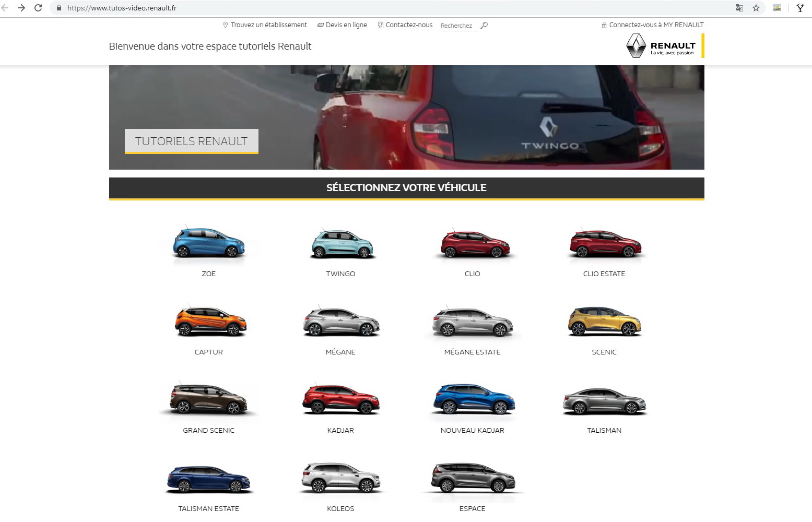The width and height of the screenshot is (812, 522).
Task: Click in the Recherchez search field
Action: pos(458,26)
